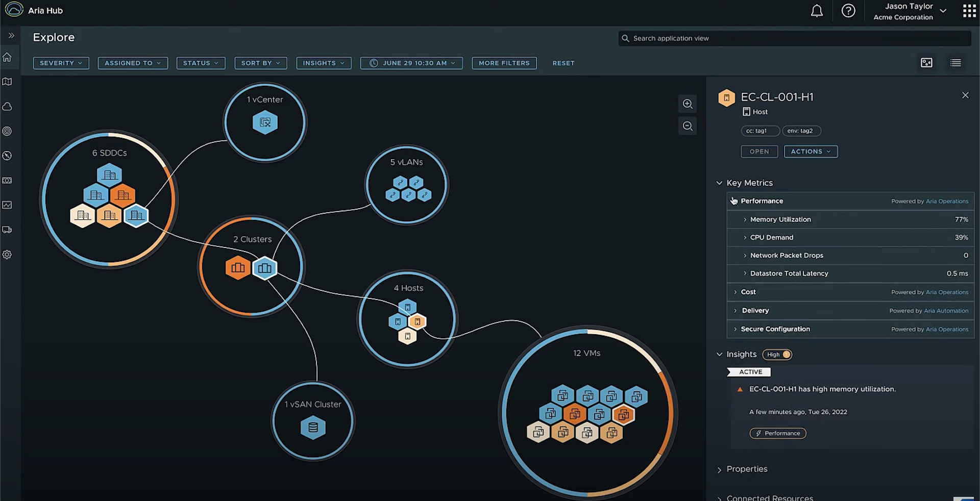The height and width of the screenshot is (501, 980).
Task: Collapse the Performance metrics group
Action: click(x=734, y=201)
